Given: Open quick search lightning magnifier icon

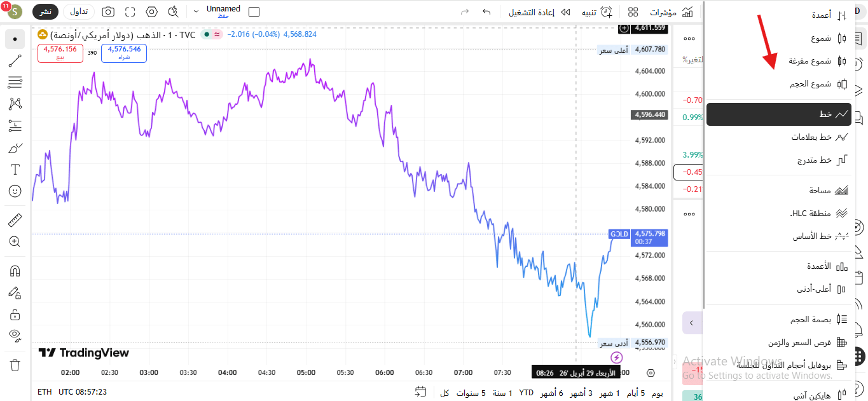Looking at the screenshot, I should [x=173, y=12].
